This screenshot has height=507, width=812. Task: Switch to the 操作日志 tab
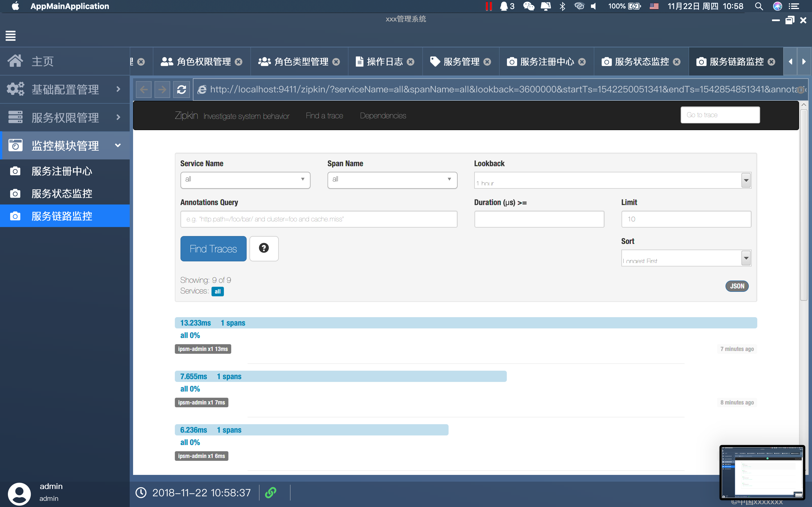[x=384, y=62]
